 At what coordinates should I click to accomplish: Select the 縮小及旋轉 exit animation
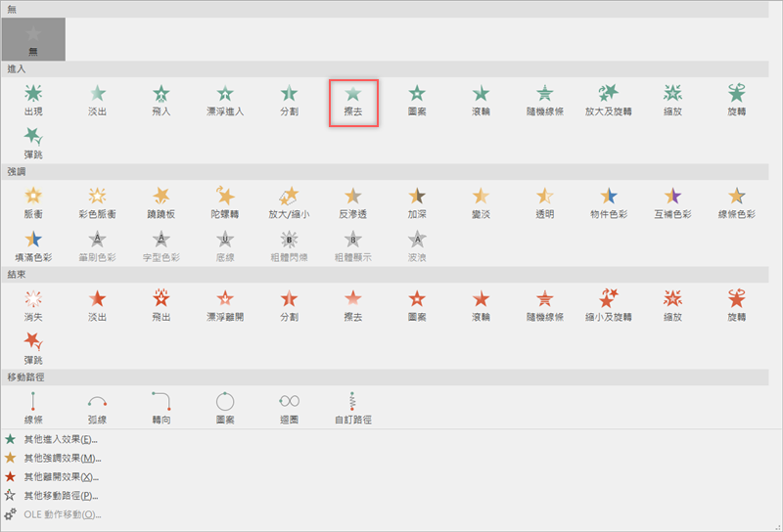(609, 305)
